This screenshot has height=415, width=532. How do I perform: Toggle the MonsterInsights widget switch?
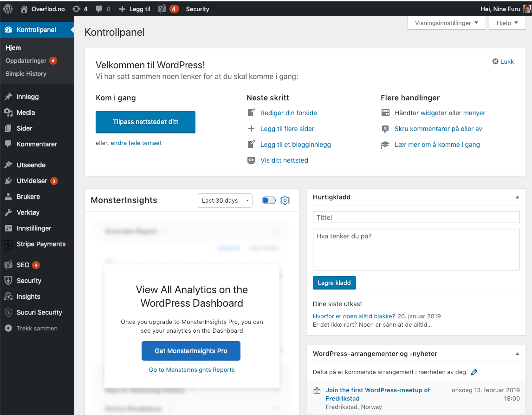point(269,200)
